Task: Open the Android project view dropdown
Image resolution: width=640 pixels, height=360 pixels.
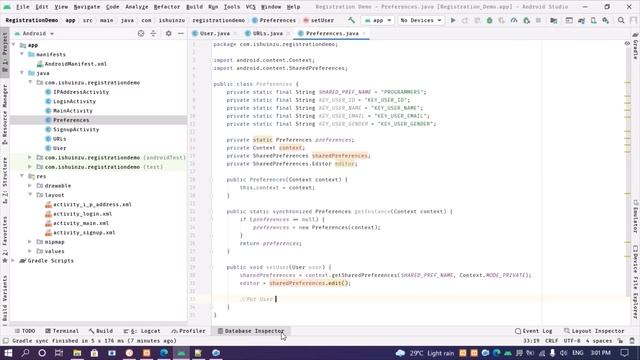Action: click(x=34, y=33)
